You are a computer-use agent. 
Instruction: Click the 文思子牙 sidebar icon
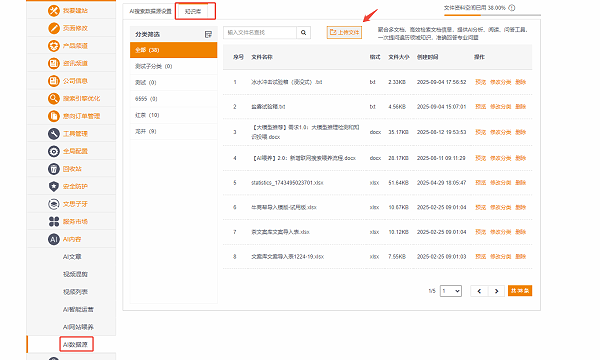pos(54,204)
